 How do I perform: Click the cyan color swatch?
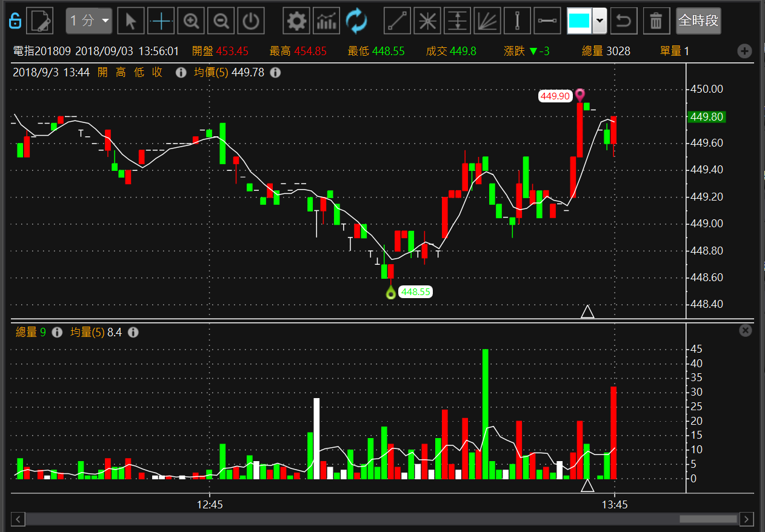click(579, 21)
